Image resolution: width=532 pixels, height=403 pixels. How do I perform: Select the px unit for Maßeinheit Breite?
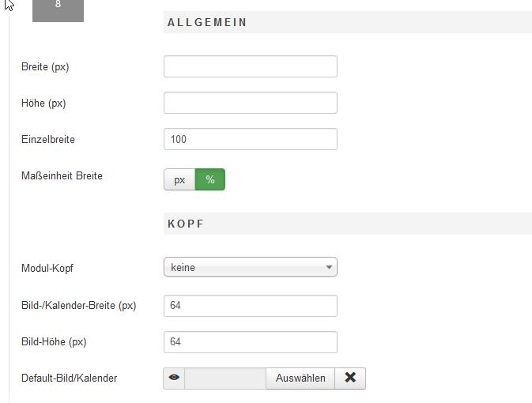(179, 179)
